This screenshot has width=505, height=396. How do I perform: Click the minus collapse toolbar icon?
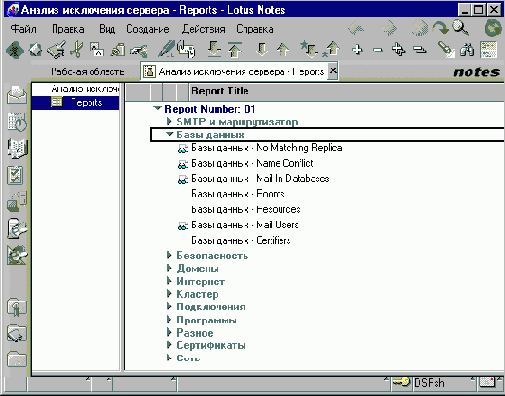pos(378,50)
